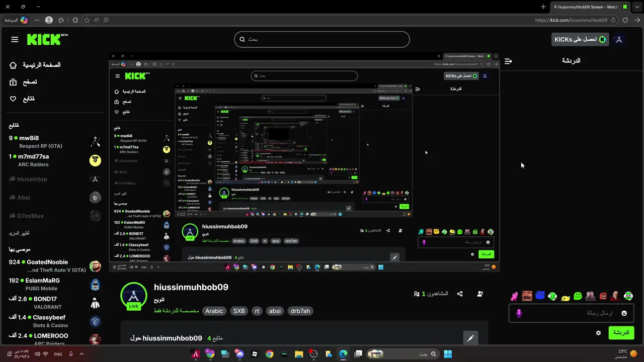Insert the laughing man face emote
Image resolution: width=644 pixels, height=362 pixels.
coord(527,296)
